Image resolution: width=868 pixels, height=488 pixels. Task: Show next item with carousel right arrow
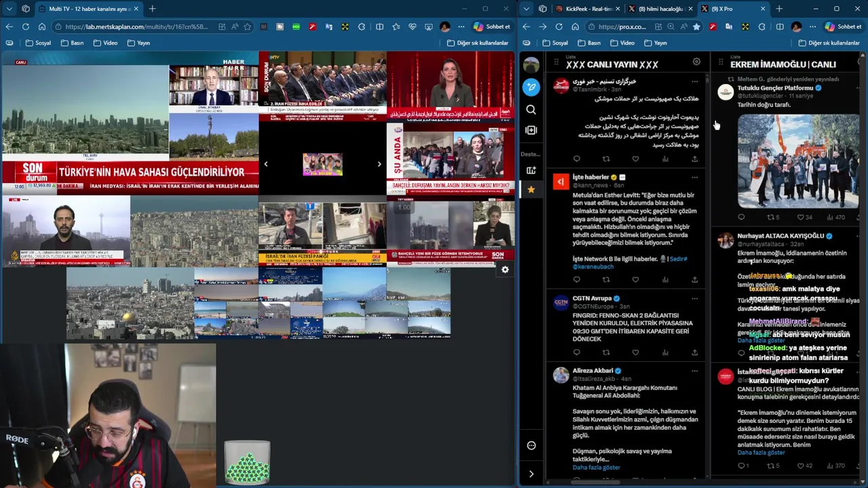(379, 164)
